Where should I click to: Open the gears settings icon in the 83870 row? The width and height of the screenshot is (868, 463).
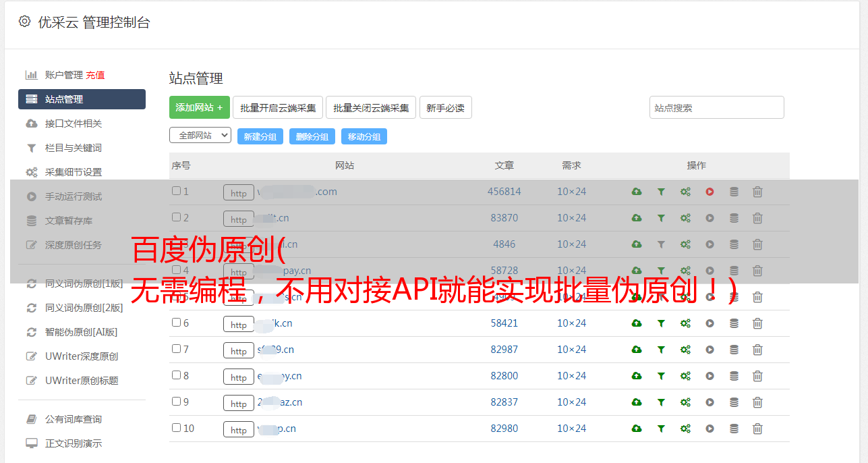pos(685,218)
